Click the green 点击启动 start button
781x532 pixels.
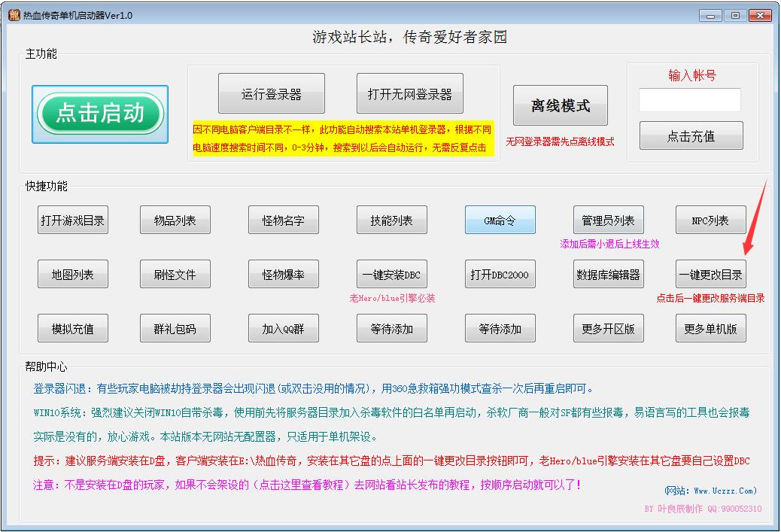coord(100,114)
